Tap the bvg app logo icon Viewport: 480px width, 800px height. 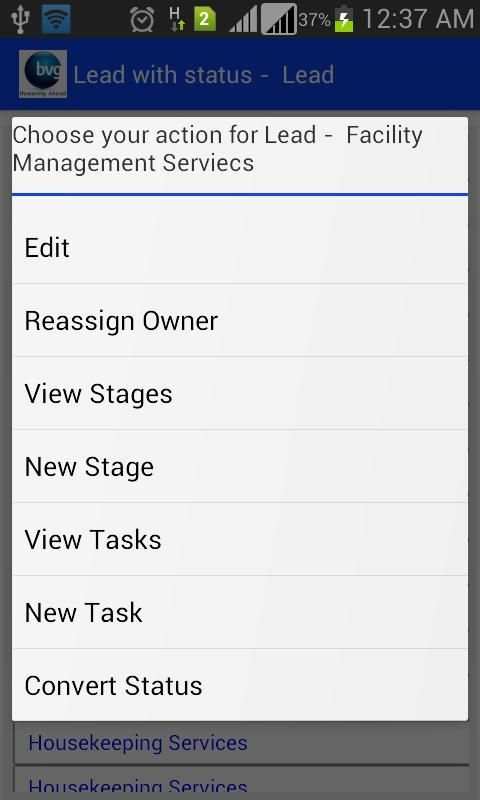point(43,74)
